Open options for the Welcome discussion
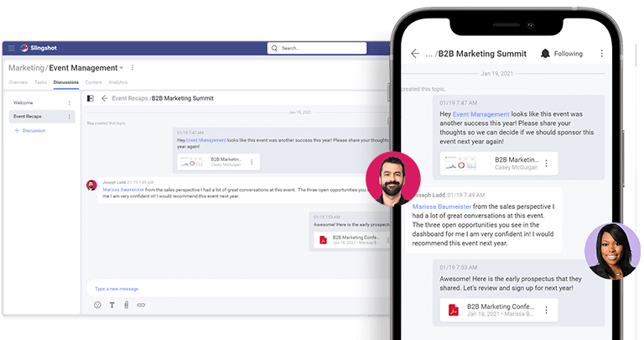The height and width of the screenshot is (340, 644). point(69,102)
